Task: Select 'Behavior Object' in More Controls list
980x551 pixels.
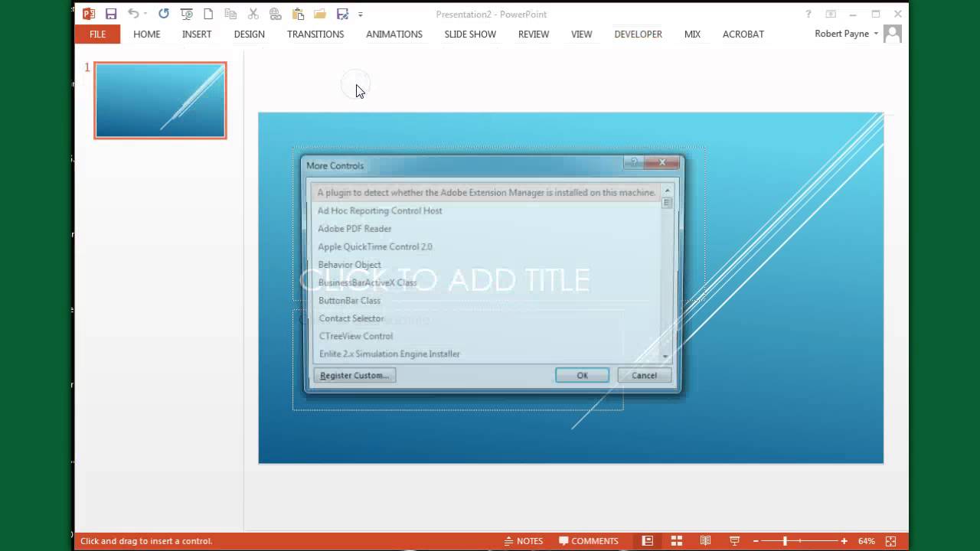Action: point(486,265)
